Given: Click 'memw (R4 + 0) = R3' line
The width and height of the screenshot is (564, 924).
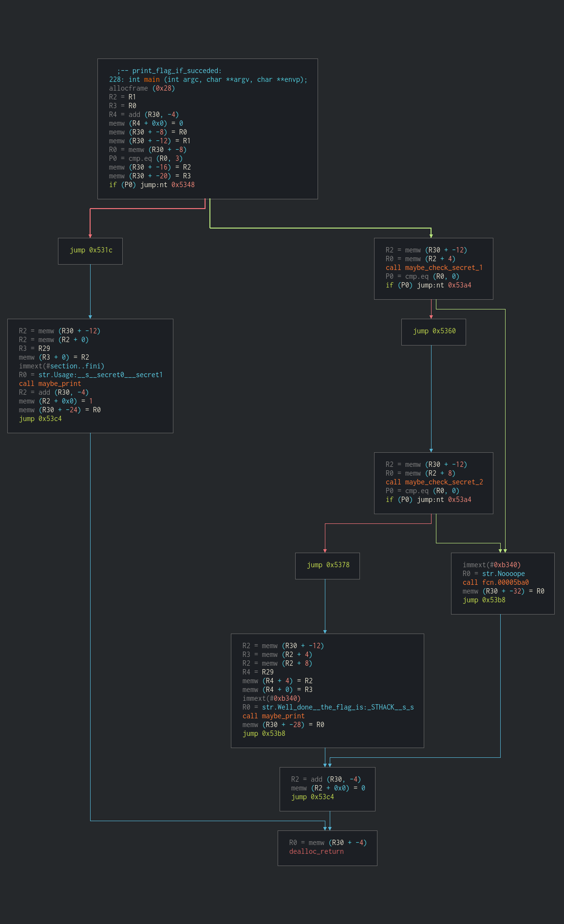Looking at the screenshot, I should click(278, 690).
